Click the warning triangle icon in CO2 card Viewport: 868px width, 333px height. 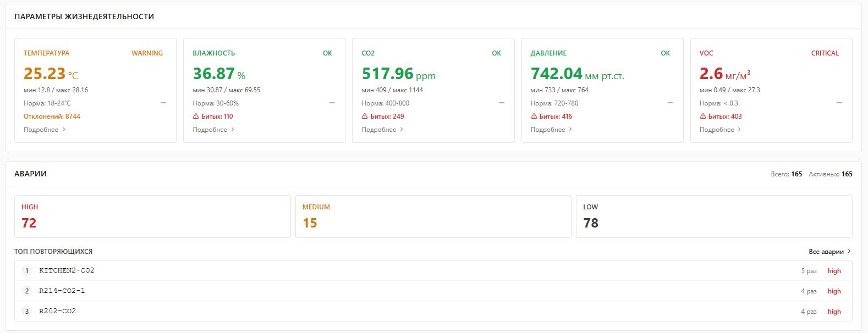point(365,116)
